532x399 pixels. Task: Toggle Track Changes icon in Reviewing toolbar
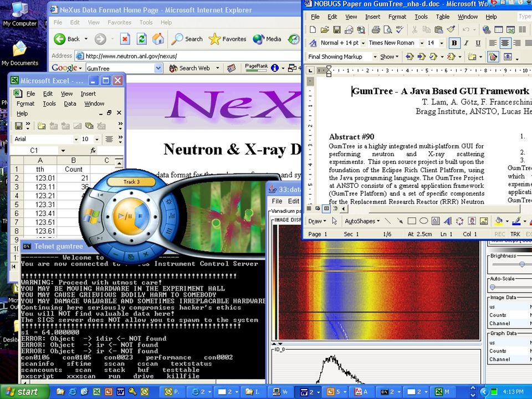(493, 57)
